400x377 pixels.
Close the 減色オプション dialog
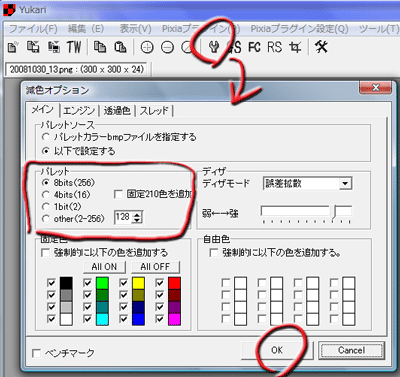(375, 88)
